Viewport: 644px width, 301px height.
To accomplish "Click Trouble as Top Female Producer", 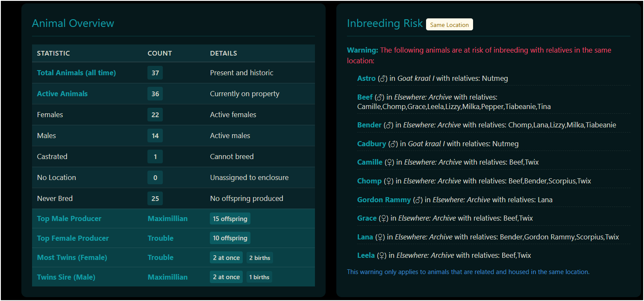I will pos(160,239).
